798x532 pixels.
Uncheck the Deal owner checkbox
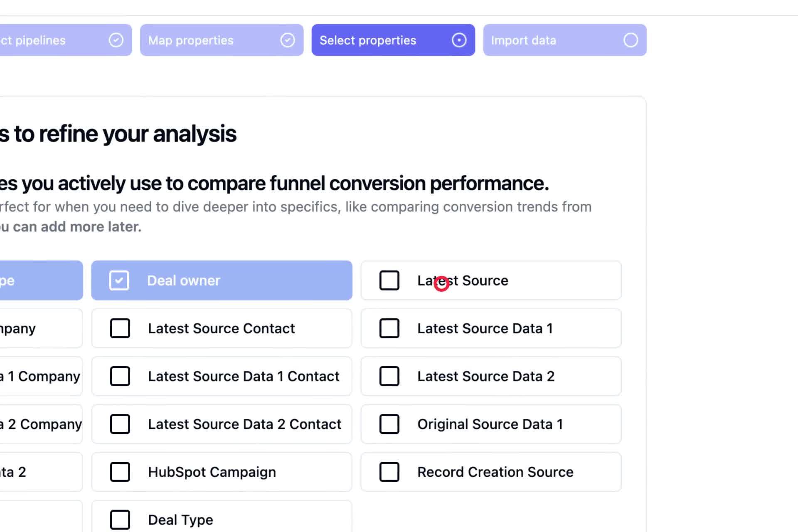pos(119,281)
